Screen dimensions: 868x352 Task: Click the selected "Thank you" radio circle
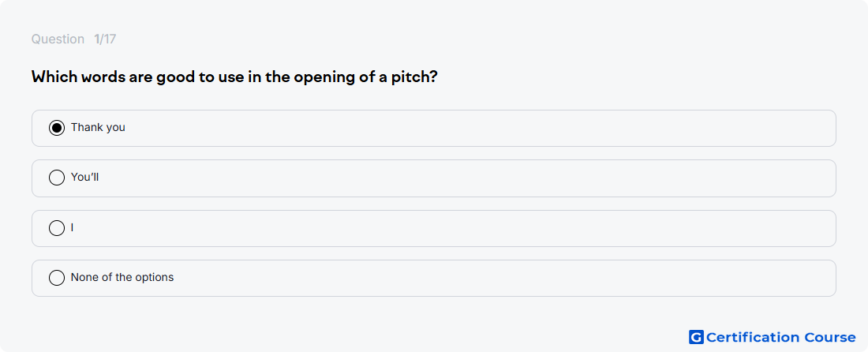coord(57,128)
